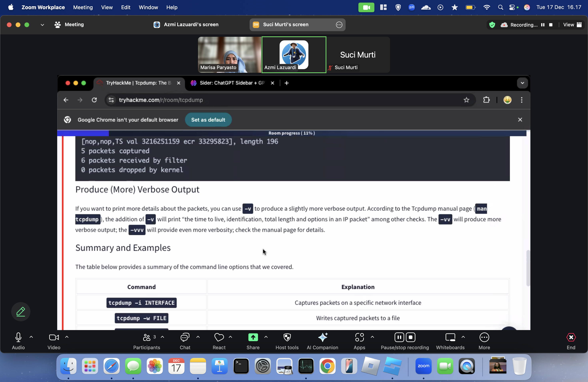Open the Participants panel
Image resolution: width=588 pixels, height=382 pixels.
coord(147,341)
